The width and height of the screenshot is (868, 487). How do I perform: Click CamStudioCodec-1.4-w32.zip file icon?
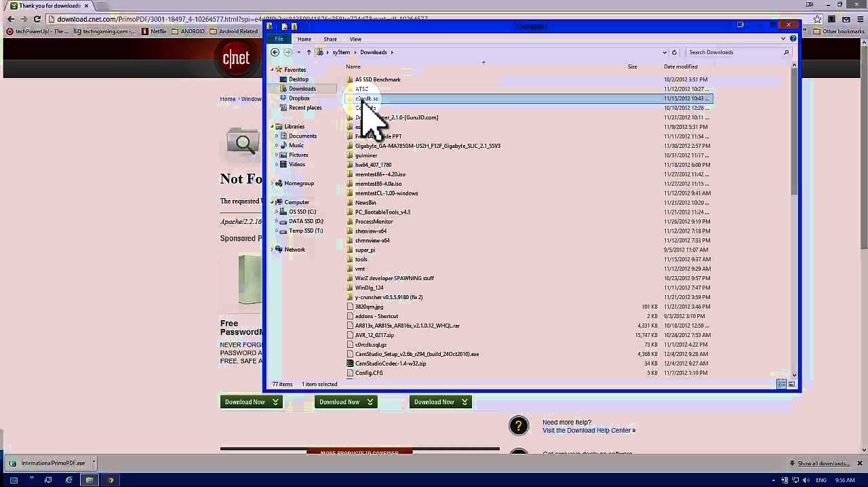(351, 364)
